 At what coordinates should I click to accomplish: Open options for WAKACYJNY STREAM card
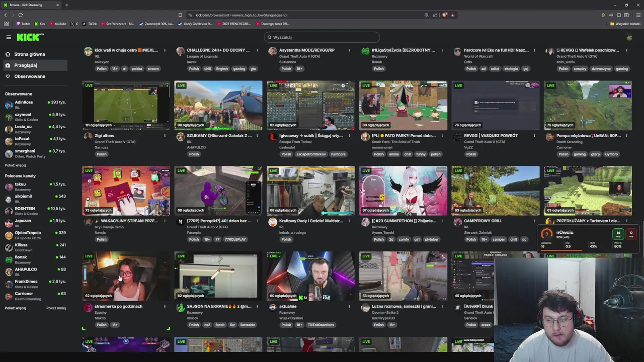(165, 221)
